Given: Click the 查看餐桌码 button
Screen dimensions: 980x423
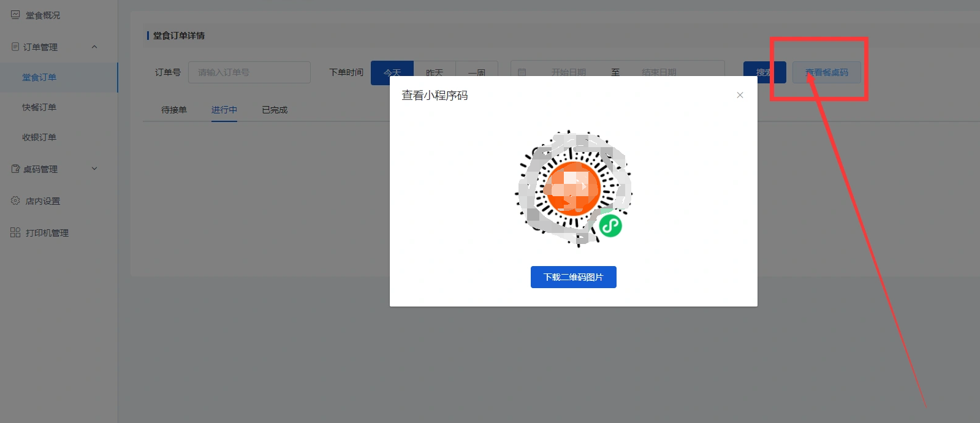Looking at the screenshot, I should pyautogui.click(x=827, y=72).
